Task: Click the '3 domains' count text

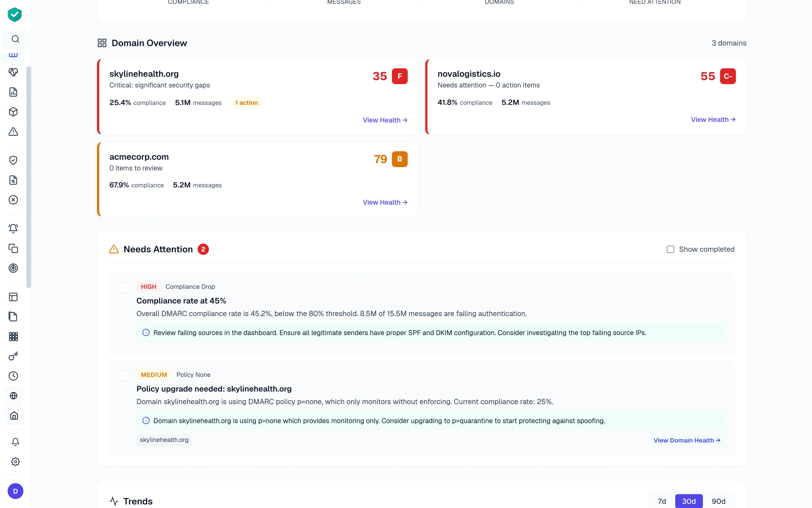Action: coord(729,43)
